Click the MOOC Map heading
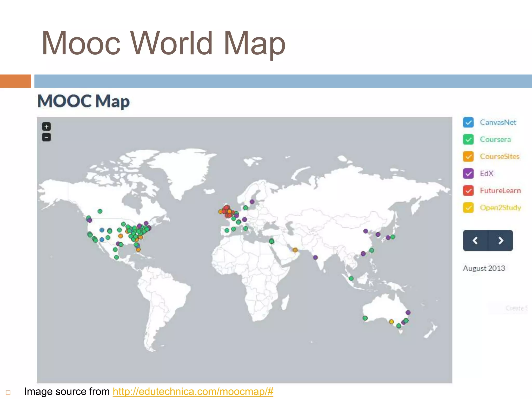The image size is (532, 399). point(83,101)
